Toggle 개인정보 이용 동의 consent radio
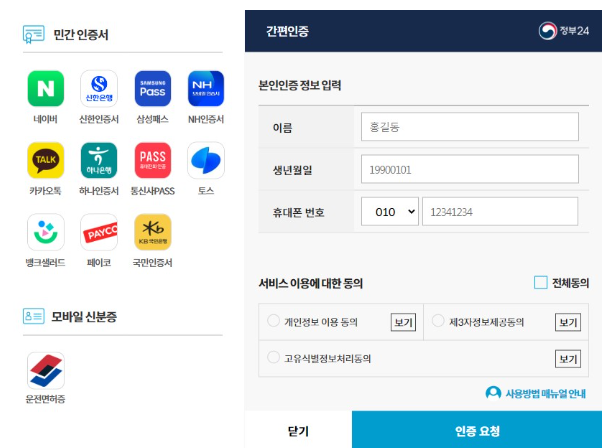The image size is (606, 448). (273, 320)
